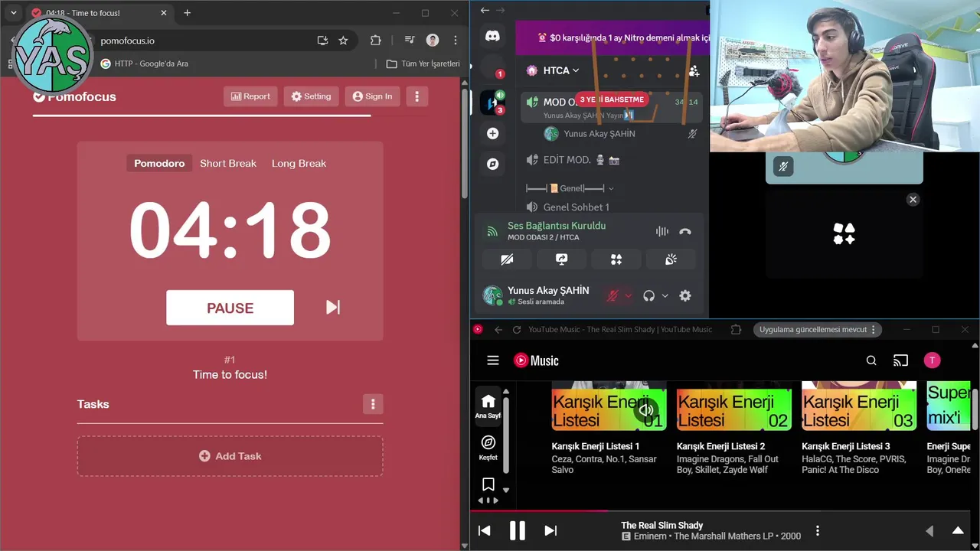Open Chrome three-dot menu

(x=456, y=41)
